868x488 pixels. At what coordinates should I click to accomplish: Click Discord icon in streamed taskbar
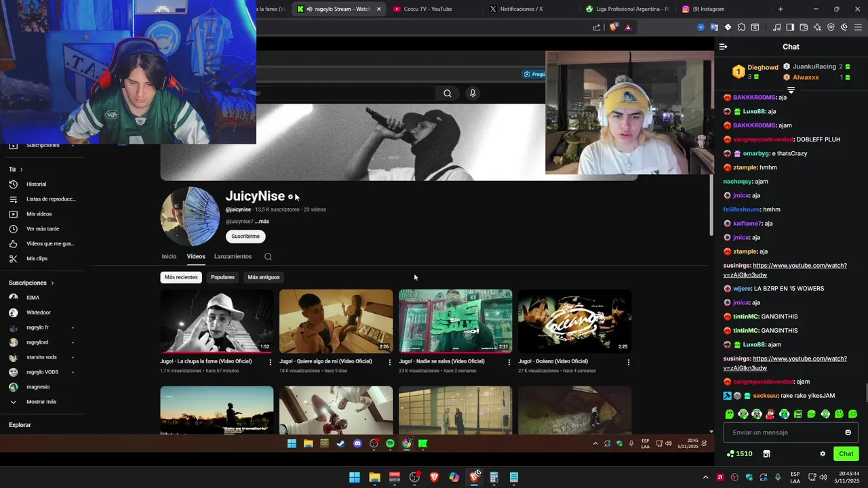357,444
